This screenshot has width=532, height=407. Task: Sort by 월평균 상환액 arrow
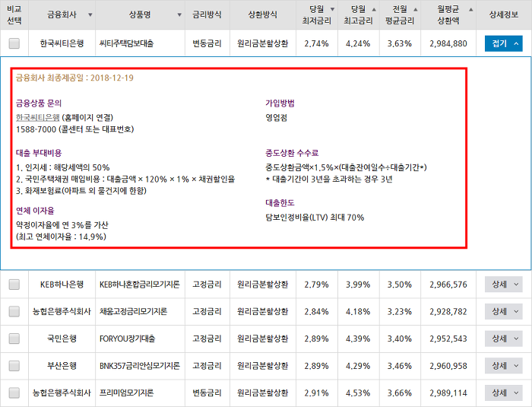click(x=471, y=9)
